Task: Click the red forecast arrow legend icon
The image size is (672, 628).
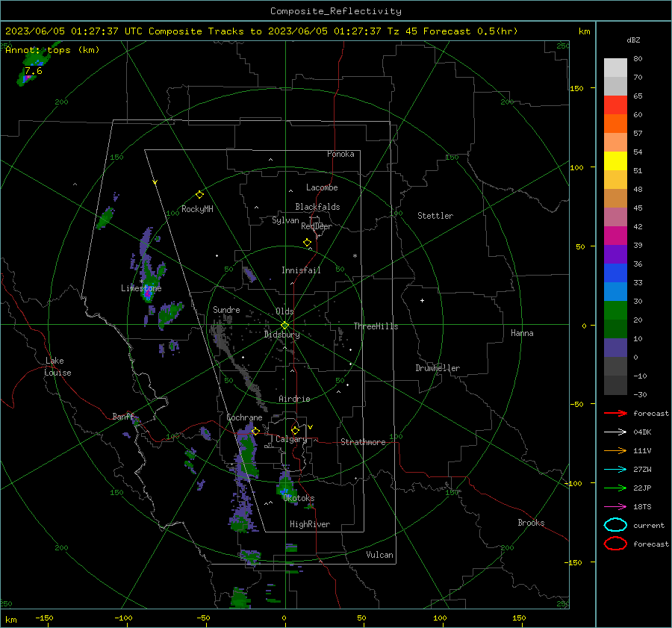Action: 615,413
